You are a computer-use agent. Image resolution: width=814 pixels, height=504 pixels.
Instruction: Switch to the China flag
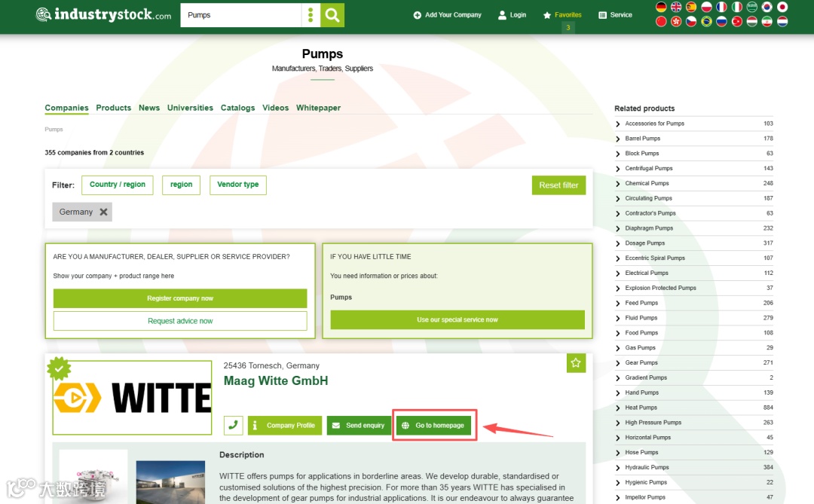click(661, 22)
